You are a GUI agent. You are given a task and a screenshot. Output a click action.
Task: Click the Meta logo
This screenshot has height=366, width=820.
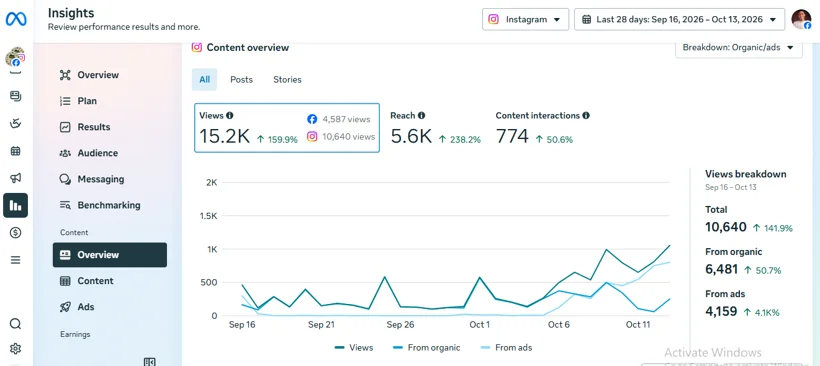16,19
